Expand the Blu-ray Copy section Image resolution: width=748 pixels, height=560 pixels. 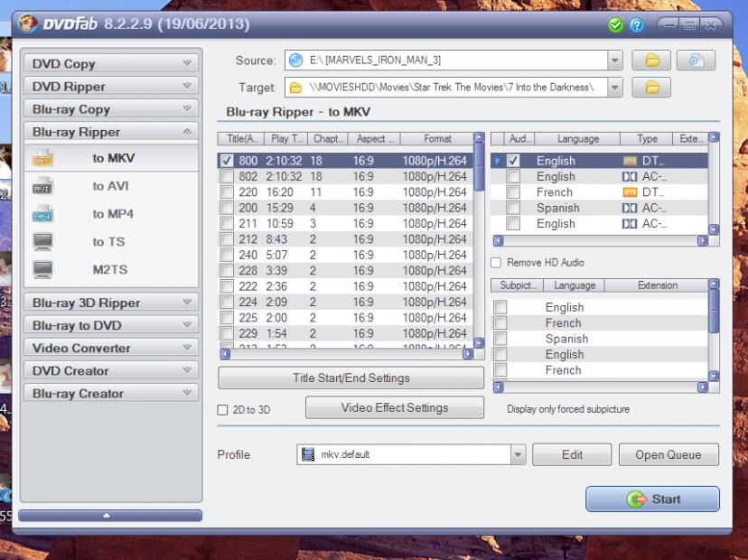[111, 108]
